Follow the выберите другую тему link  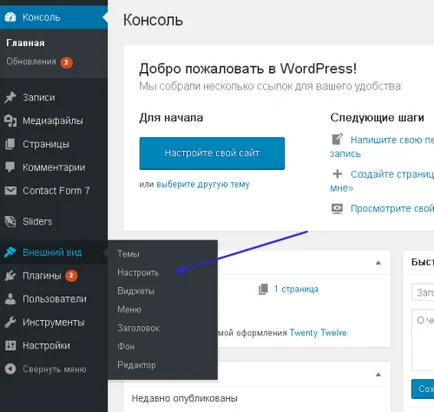point(203,184)
